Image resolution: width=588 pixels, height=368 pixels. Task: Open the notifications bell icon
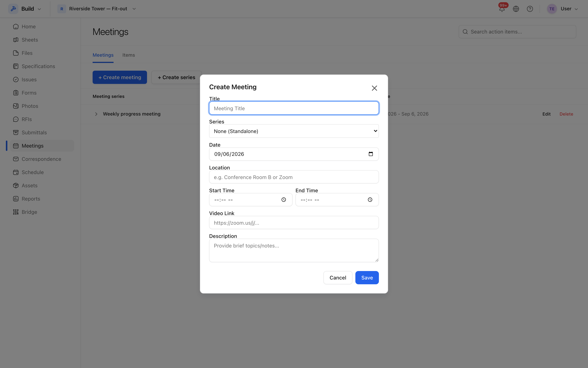coord(502,9)
